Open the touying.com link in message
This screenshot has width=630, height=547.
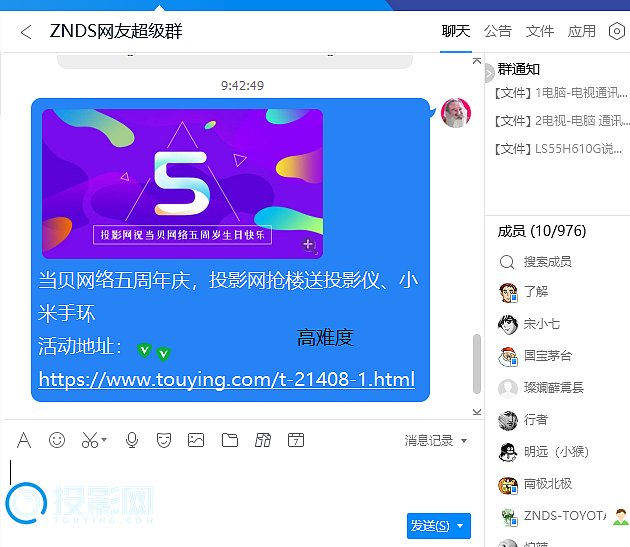point(226,380)
